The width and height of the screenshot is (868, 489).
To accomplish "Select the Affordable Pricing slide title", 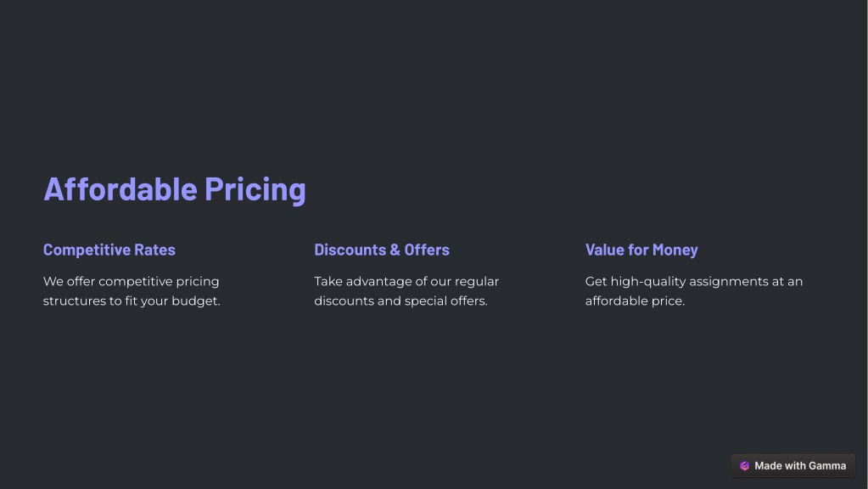I will click(x=175, y=188).
